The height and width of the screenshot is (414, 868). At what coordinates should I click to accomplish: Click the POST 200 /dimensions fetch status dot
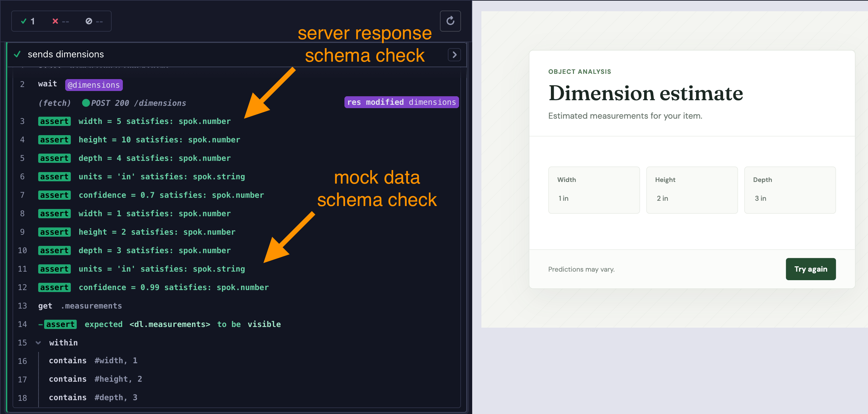86,103
